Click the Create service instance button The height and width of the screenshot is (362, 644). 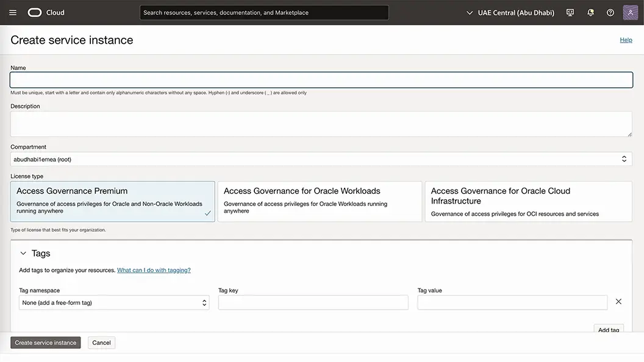pos(46,342)
